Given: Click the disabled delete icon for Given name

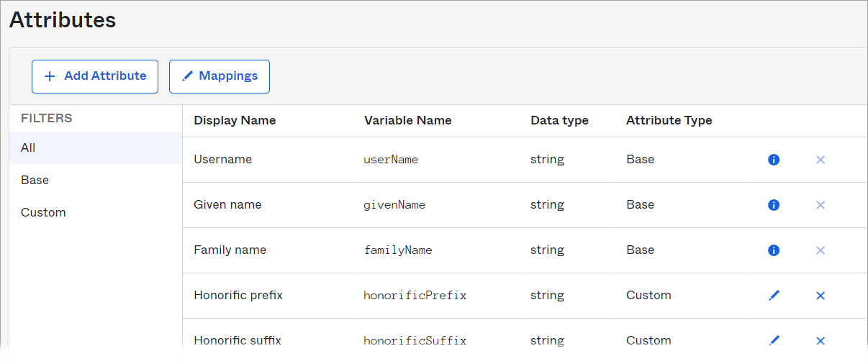Looking at the screenshot, I should (820, 205).
